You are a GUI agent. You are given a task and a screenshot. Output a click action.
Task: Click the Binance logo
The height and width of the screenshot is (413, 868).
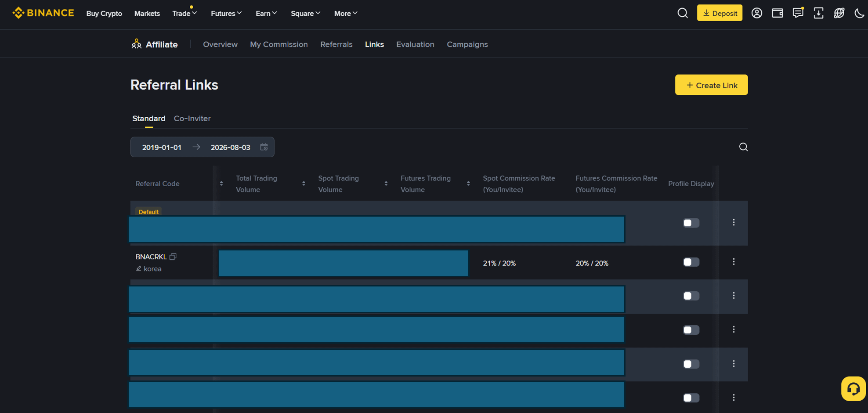point(43,13)
